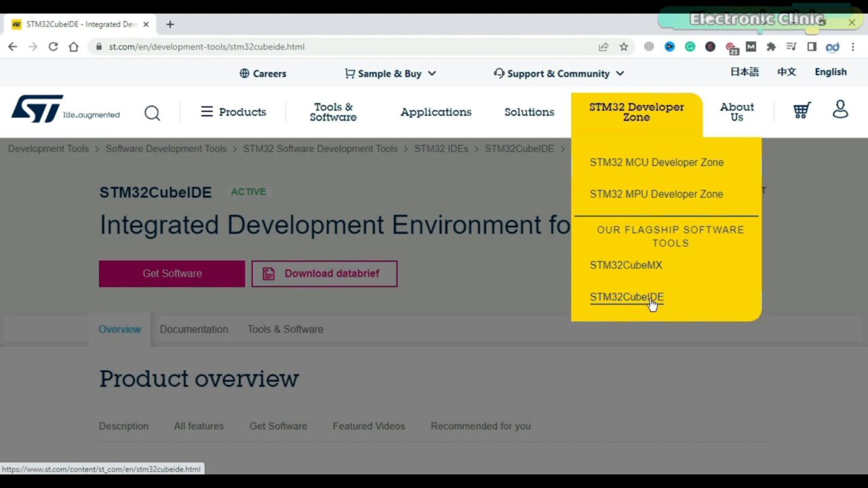Go to the browser home icon
The image size is (868, 488).
pyautogui.click(x=73, y=47)
